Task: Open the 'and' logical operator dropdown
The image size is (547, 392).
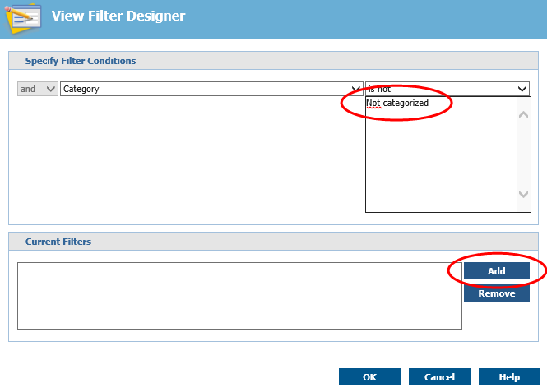Action: coord(38,89)
